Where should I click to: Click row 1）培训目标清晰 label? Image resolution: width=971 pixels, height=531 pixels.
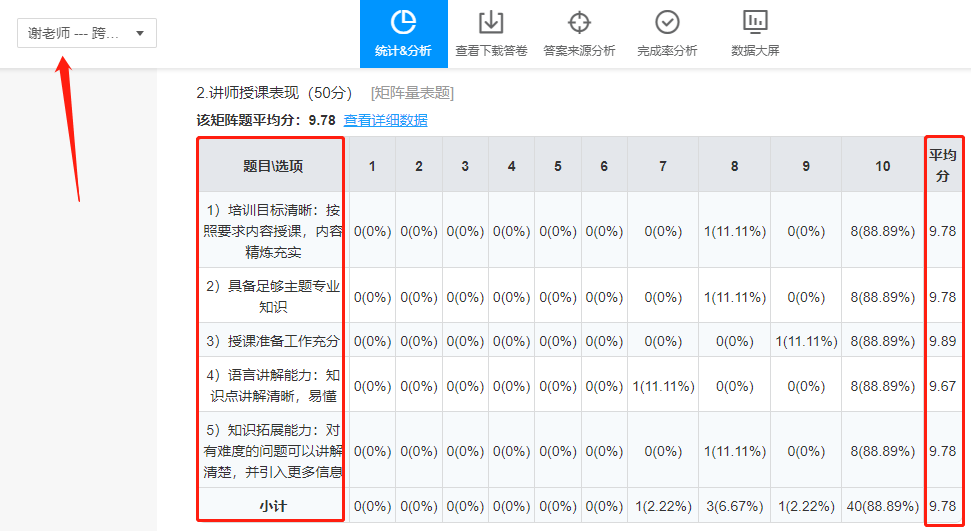click(272, 231)
